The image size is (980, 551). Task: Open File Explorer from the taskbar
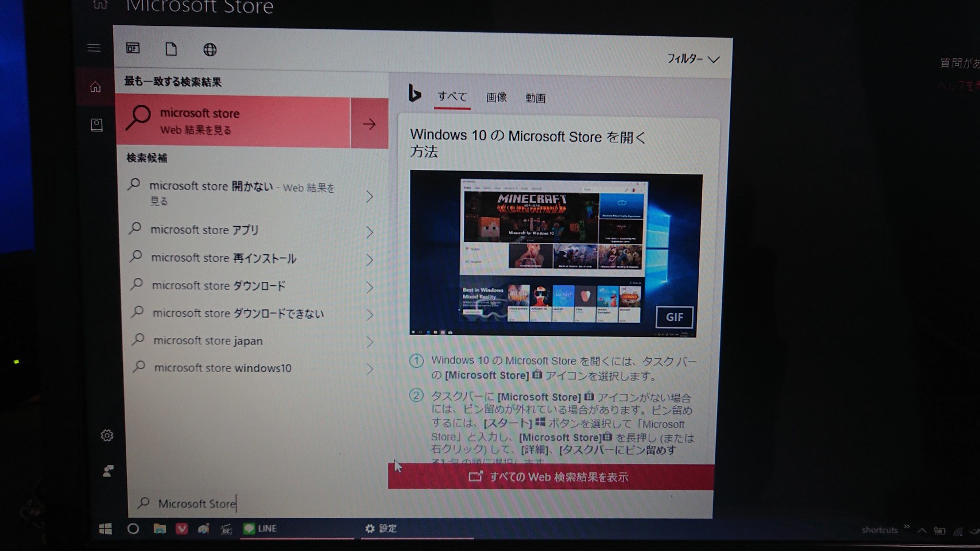[160, 529]
